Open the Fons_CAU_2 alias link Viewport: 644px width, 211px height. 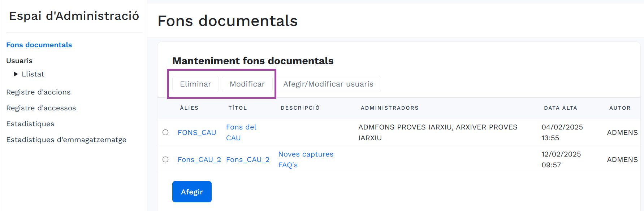pos(199,159)
